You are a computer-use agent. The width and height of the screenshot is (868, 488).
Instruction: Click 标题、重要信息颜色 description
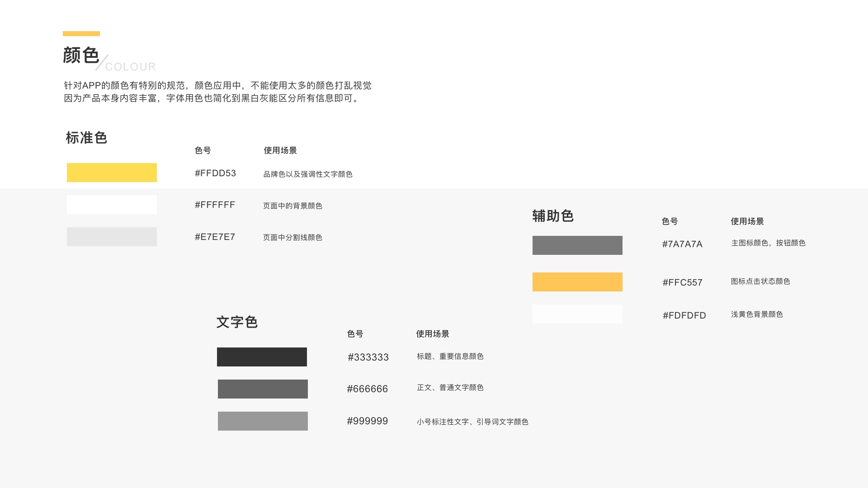click(x=450, y=357)
